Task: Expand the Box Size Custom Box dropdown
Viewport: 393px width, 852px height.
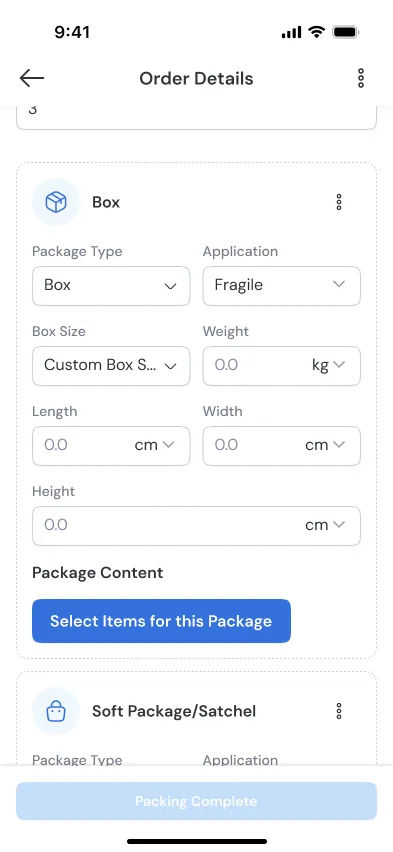Action: [111, 365]
